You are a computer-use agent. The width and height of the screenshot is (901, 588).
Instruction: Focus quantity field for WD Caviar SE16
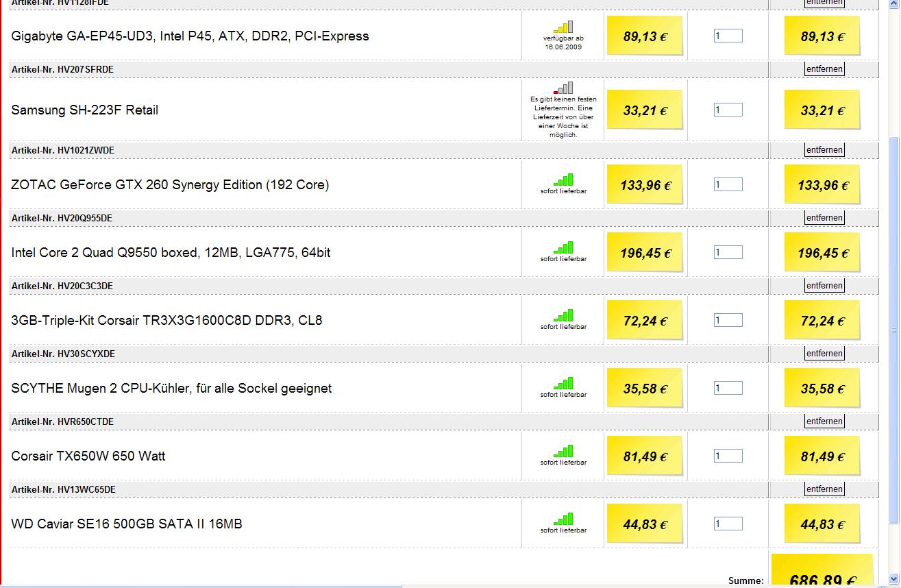coord(728,524)
